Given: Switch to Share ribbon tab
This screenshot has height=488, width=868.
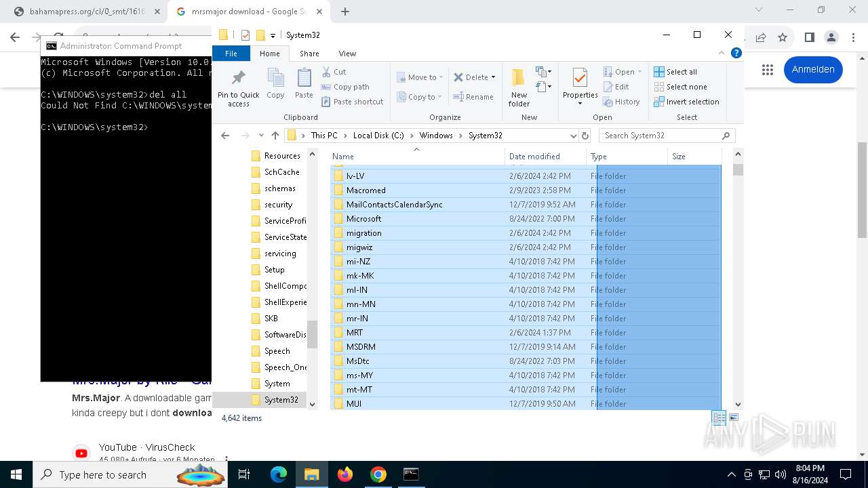Looking at the screenshot, I should (x=309, y=54).
